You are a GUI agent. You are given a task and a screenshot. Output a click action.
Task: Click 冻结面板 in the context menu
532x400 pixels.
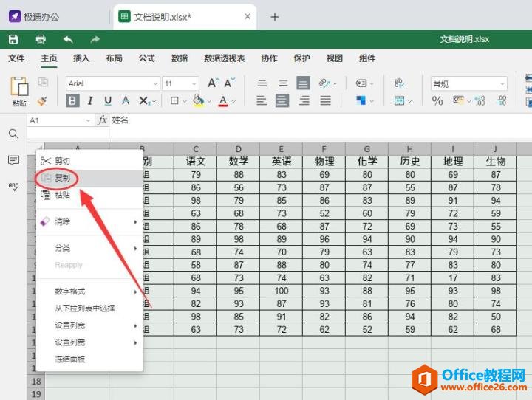70,359
